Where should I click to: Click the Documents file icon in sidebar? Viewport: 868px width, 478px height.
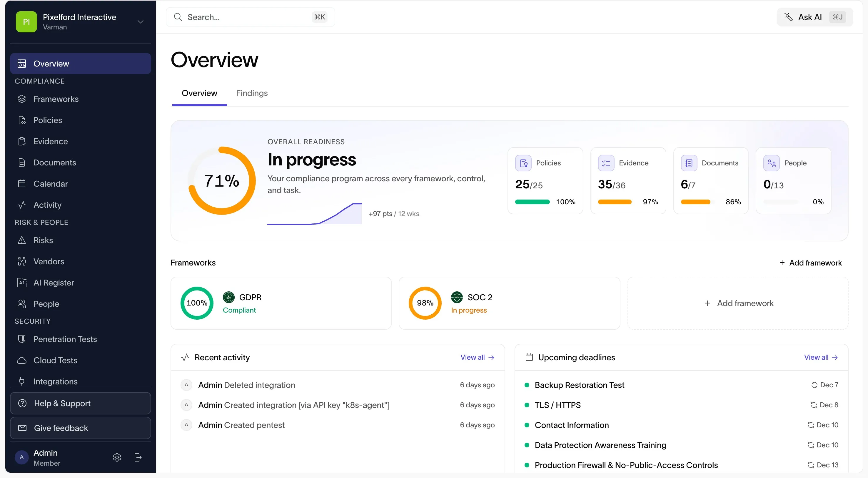(21, 162)
